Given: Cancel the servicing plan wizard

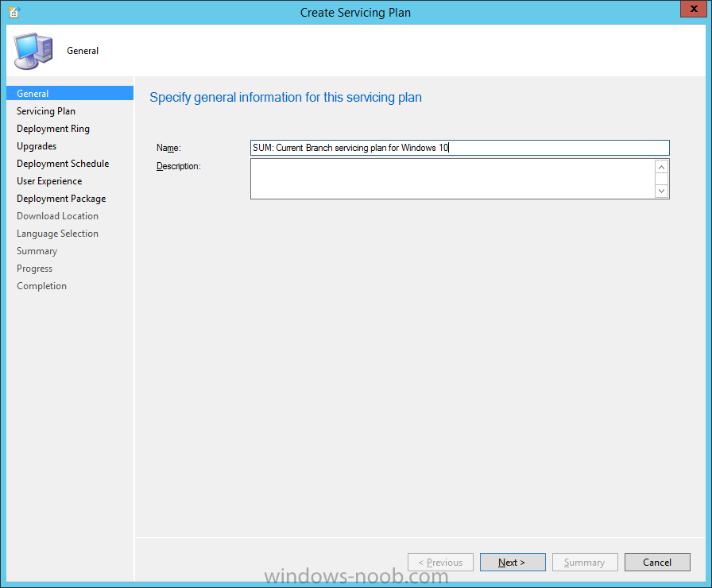Looking at the screenshot, I should coord(657,562).
